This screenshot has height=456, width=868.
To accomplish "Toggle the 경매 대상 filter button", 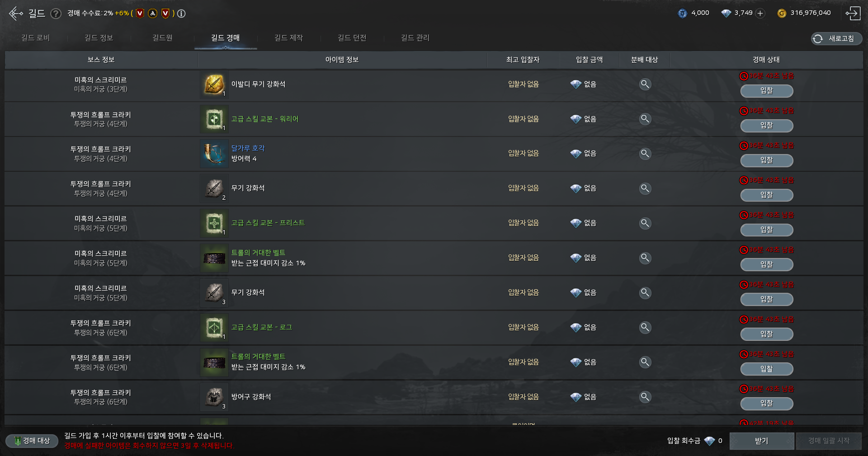I will pyautogui.click(x=32, y=441).
